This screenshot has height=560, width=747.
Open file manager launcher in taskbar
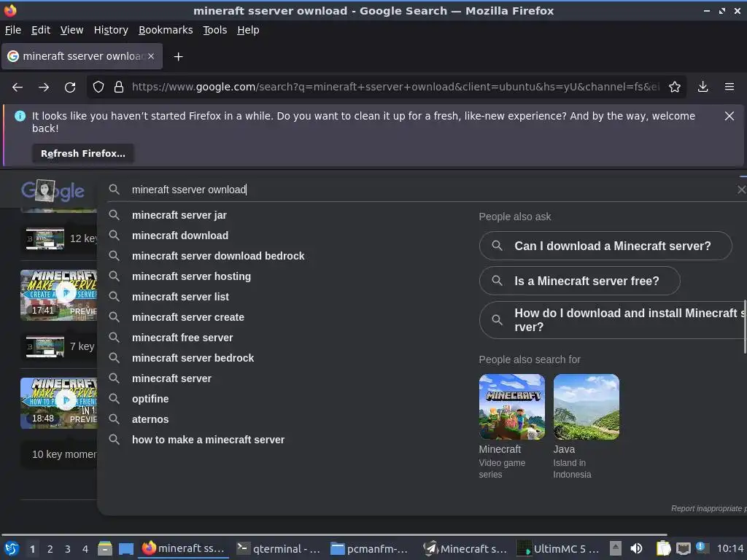[x=105, y=549]
